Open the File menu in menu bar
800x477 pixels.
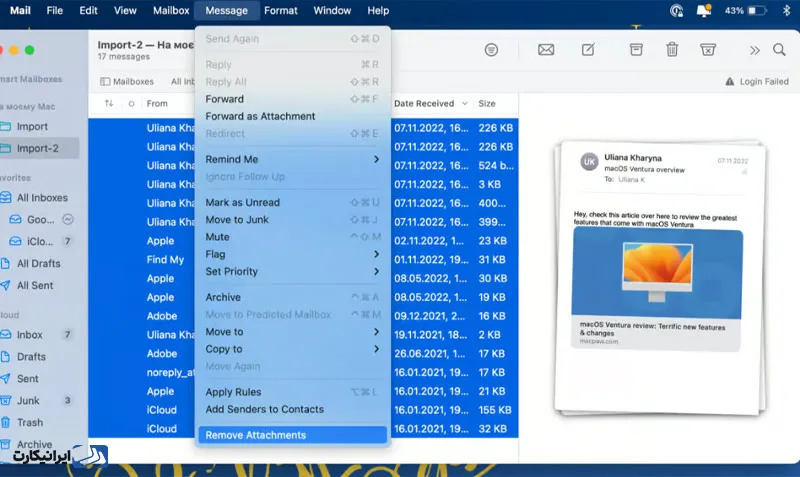pyautogui.click(x=55, y=10)
